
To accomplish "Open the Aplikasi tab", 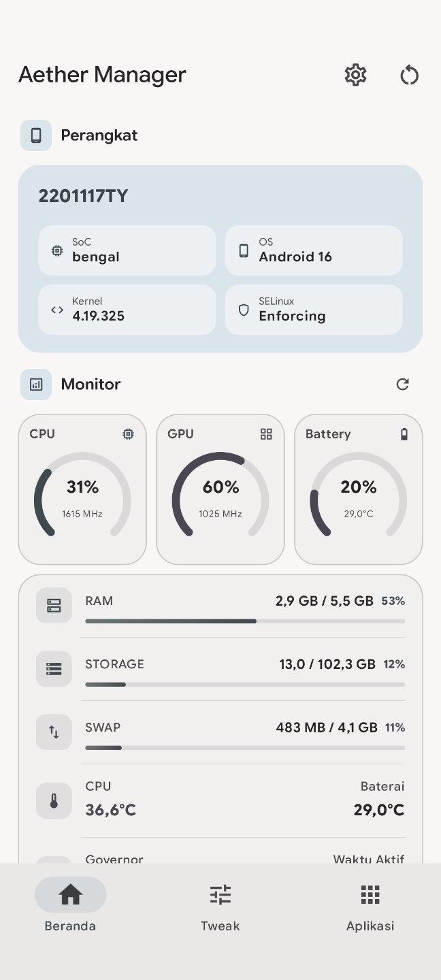I will pyautogui.click(x=370, y=905).
